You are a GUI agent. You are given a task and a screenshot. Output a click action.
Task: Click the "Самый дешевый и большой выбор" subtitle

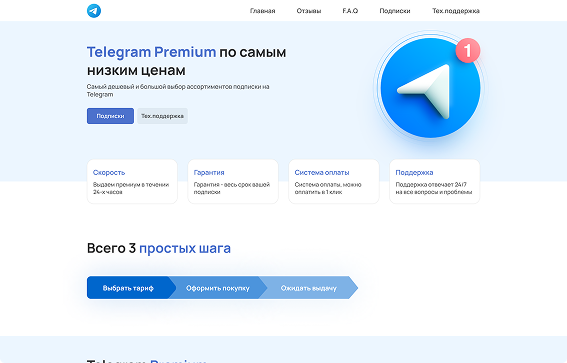pyautogui.click(x=178, y=90)
